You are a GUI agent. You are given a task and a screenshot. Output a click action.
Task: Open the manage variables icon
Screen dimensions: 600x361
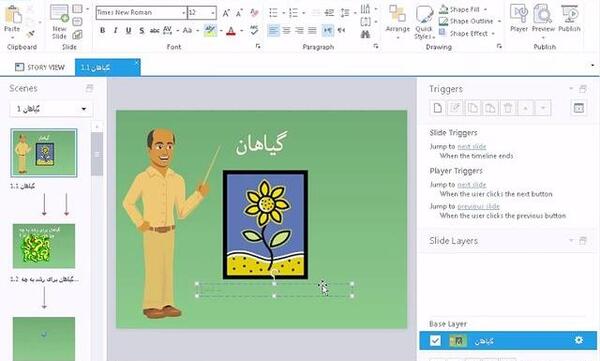[x=579, y=108]
